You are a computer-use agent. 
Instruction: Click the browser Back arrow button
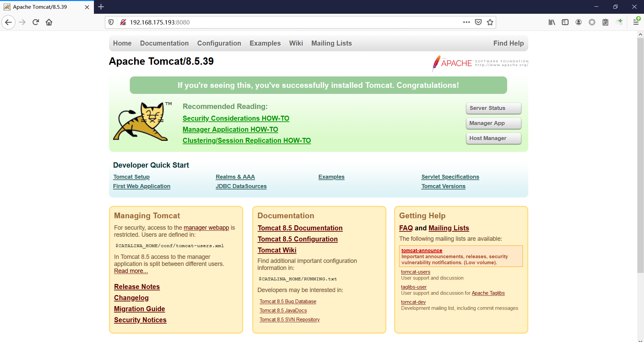(x=8, y=22)
